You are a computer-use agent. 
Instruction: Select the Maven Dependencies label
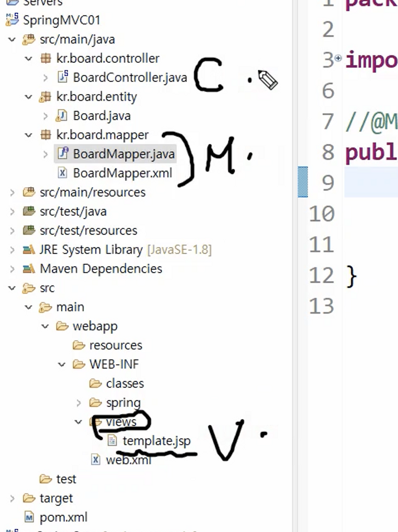[x=101, y=269]
